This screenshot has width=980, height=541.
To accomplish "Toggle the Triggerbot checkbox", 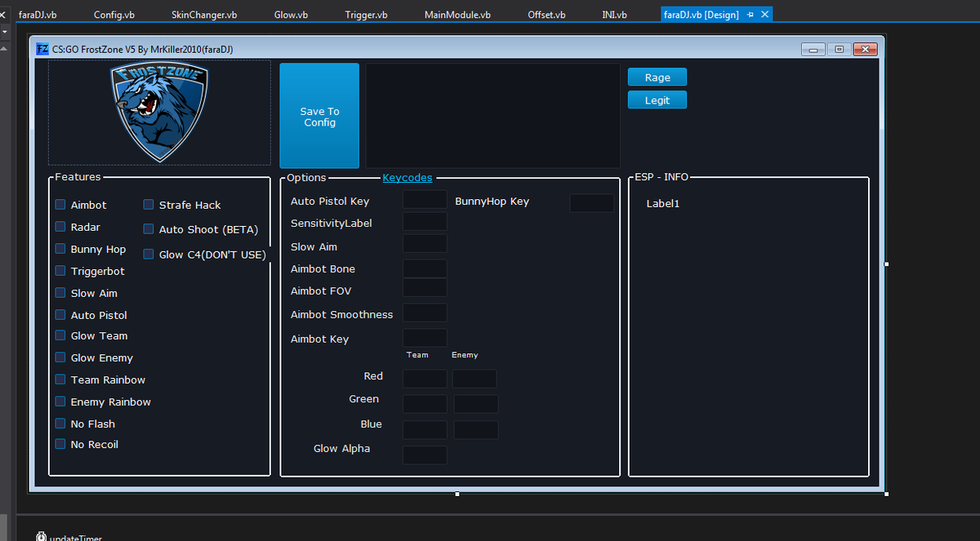I will click(x=60, y=271).
